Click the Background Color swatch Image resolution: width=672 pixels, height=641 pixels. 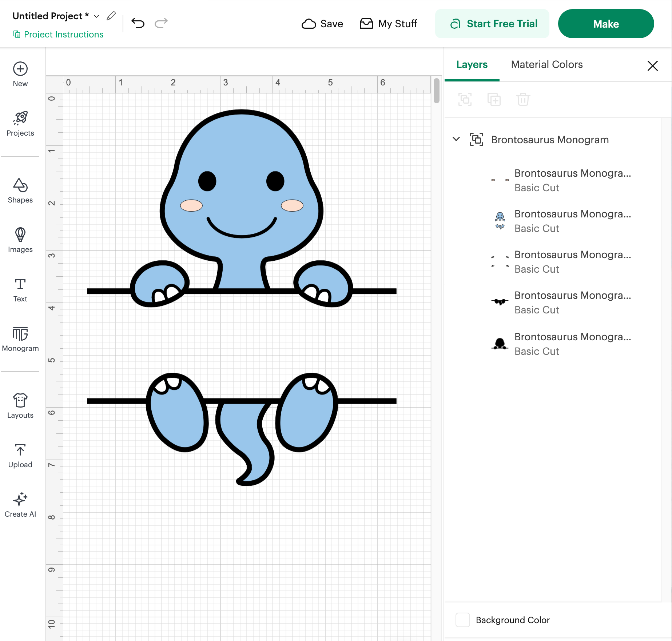[462, 620]
